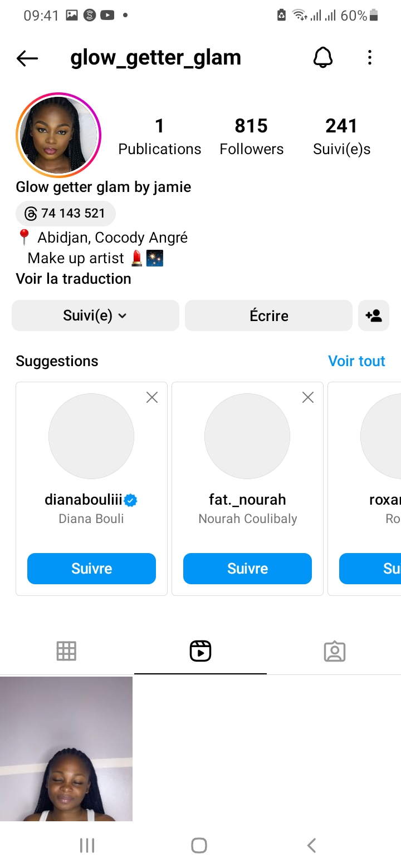Dismiss the fat._nourah suggestion card
This screenshot has width=401, height=868.
(x=308, y=397)
